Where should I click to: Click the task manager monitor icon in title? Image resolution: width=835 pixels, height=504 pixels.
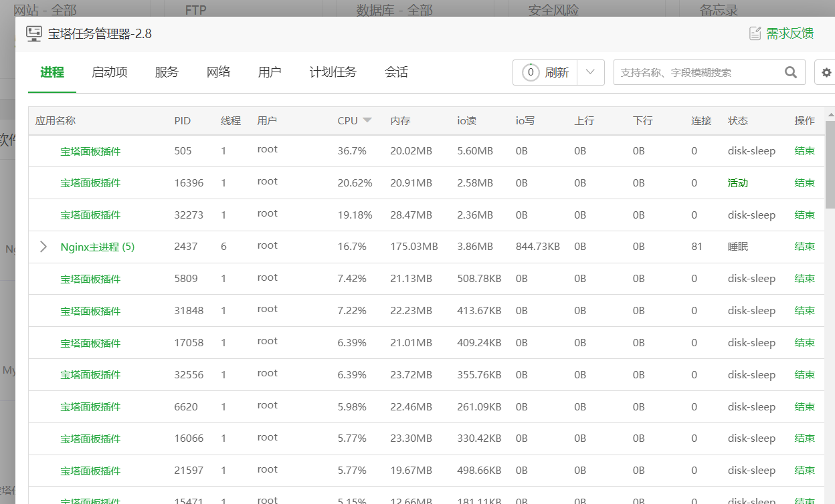pyautogui.click(x=34, y=33)
